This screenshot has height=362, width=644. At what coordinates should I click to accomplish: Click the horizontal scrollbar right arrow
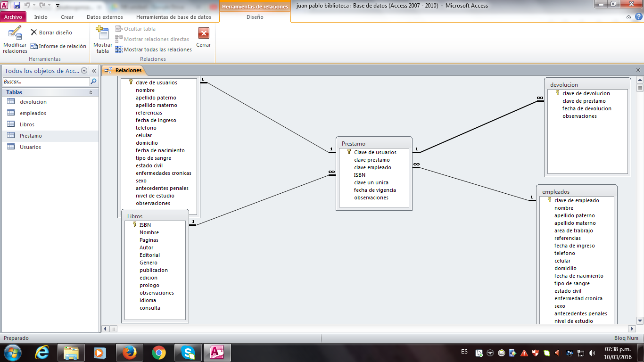(632, 329)
